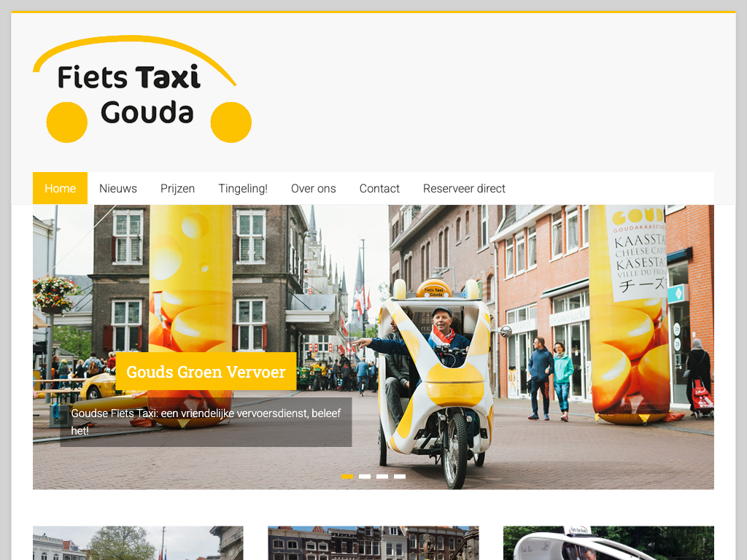Open the middle canal houses thumbnail
Screen dimensions: 747x560
point(373,543)
